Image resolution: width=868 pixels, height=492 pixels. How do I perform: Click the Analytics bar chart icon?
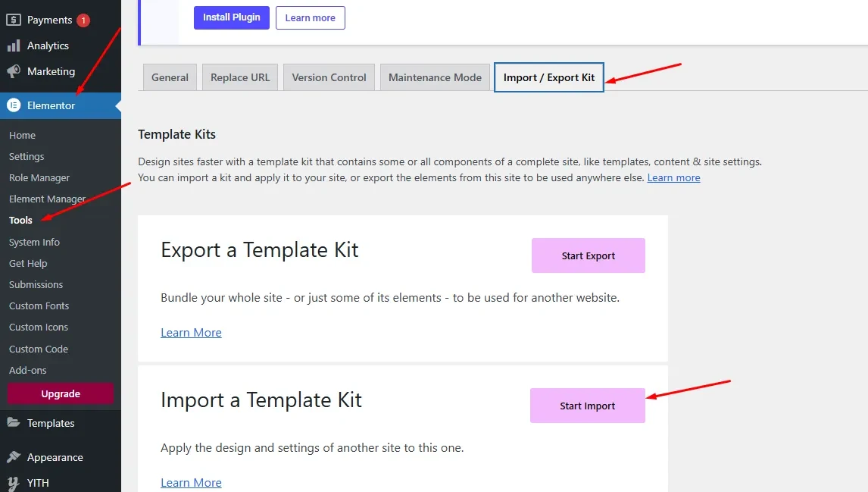click(x=14, y=45)
